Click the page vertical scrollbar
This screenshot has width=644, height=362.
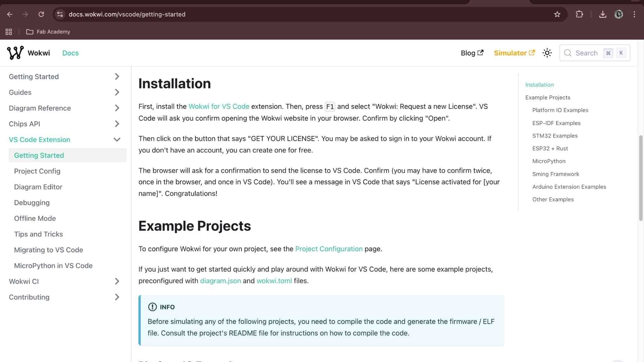coord(641,178)
